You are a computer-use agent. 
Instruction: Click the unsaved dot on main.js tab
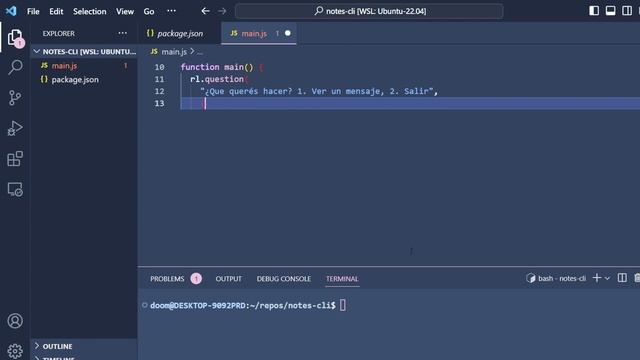pos(288,33)
